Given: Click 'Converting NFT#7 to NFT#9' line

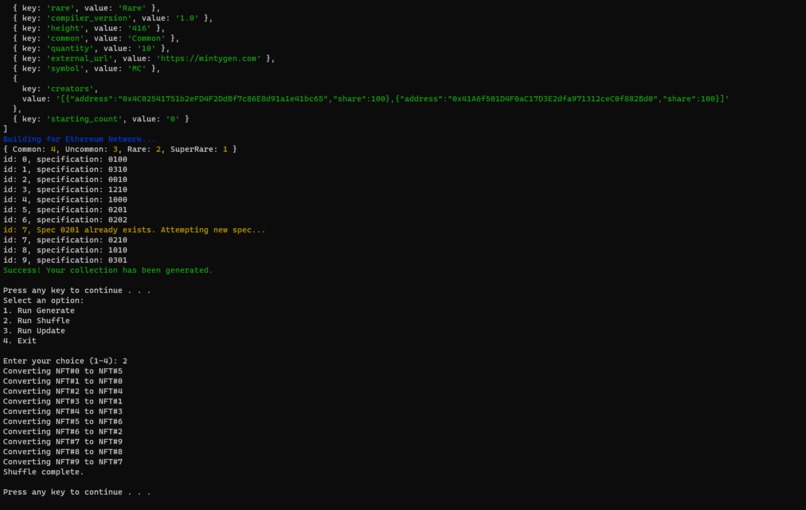Looking at the screenshot, I should 63,442.
